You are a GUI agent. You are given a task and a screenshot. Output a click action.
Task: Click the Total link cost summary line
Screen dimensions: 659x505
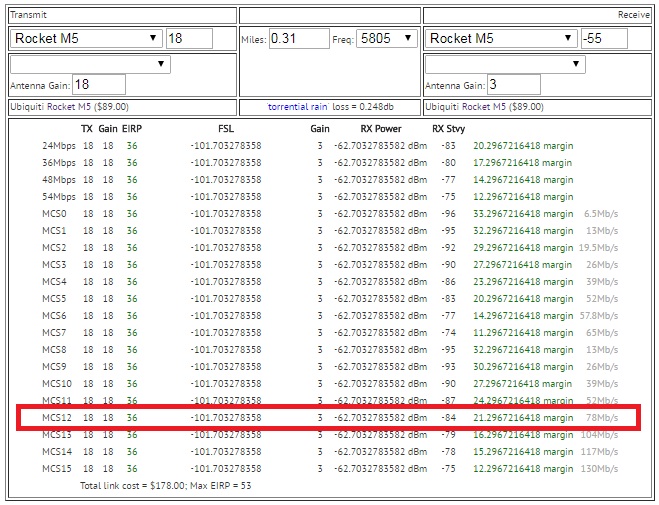point(166,486)
